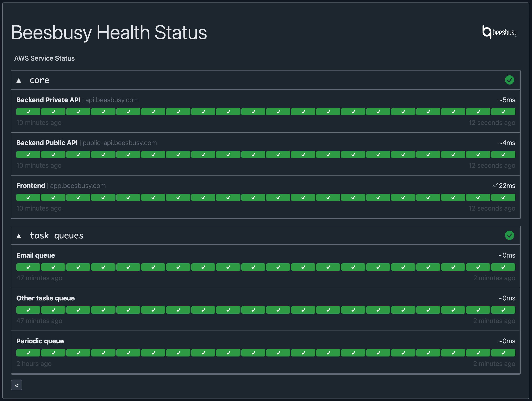The image size is (532, 401).
Task: Go to previous page with < button
Action: coord(17,385)
